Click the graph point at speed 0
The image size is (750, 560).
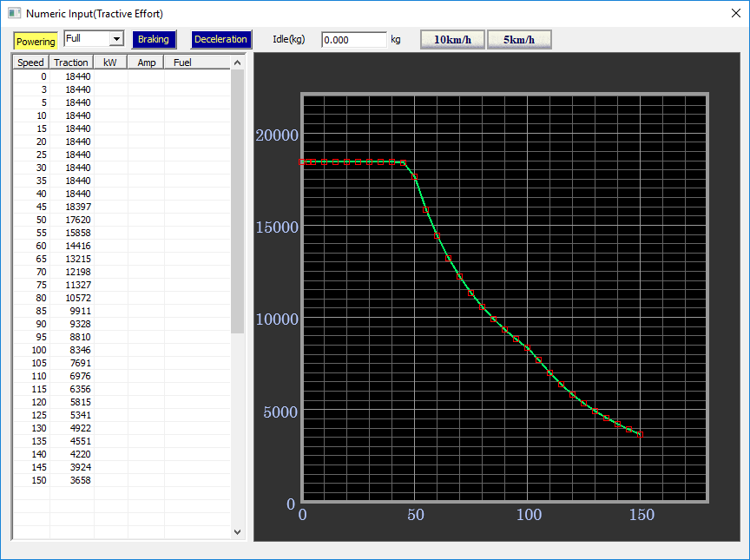302,162
